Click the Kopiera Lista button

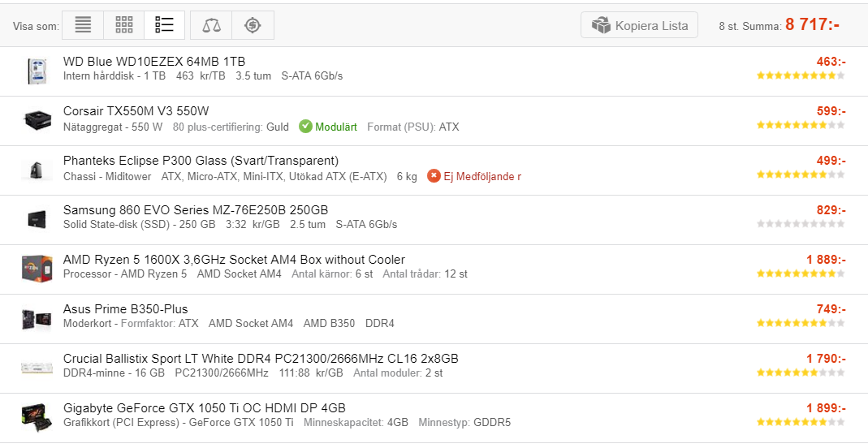click(639, 25)
